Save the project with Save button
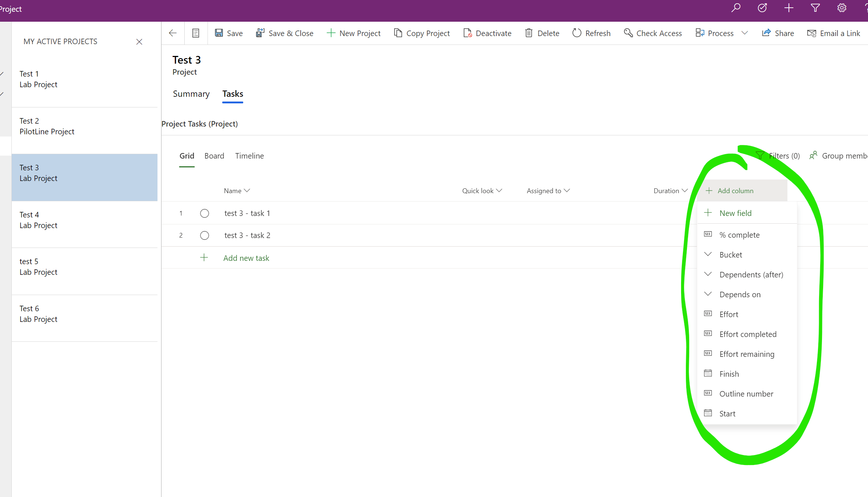868x497 pixels. point(229,33)
